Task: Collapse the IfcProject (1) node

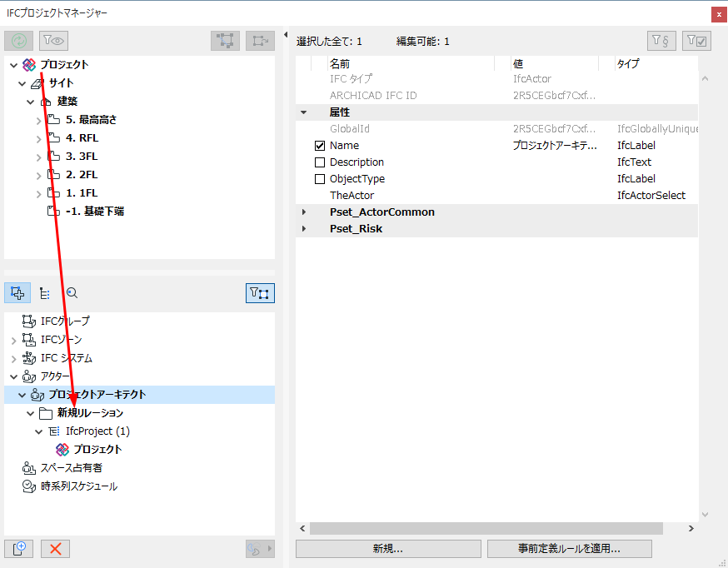Action: [39, 431]
